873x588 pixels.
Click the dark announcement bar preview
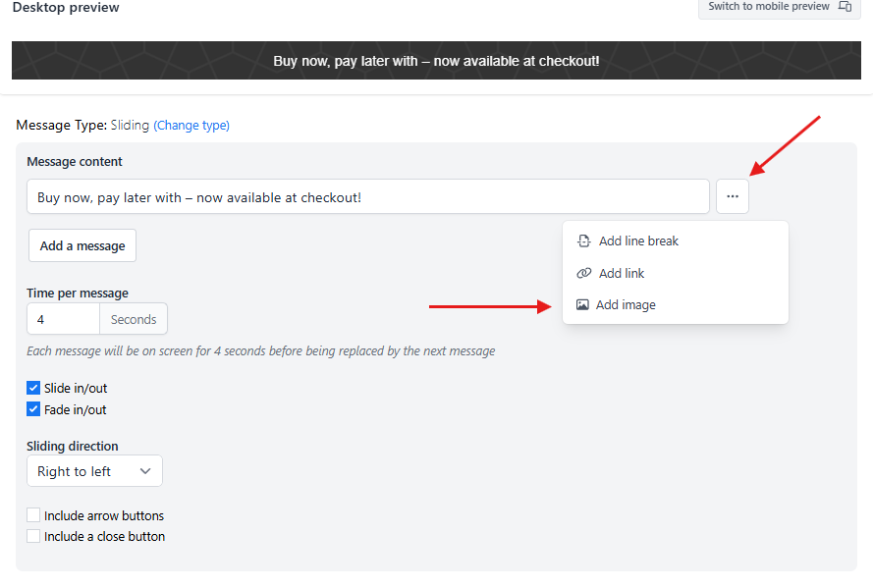[436, 61]
